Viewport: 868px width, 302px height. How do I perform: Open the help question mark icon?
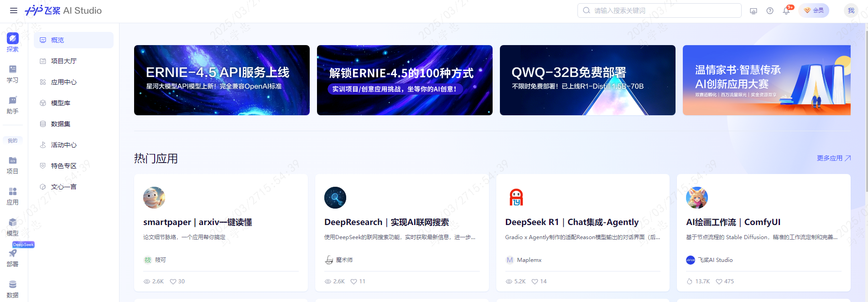point(770,11)
